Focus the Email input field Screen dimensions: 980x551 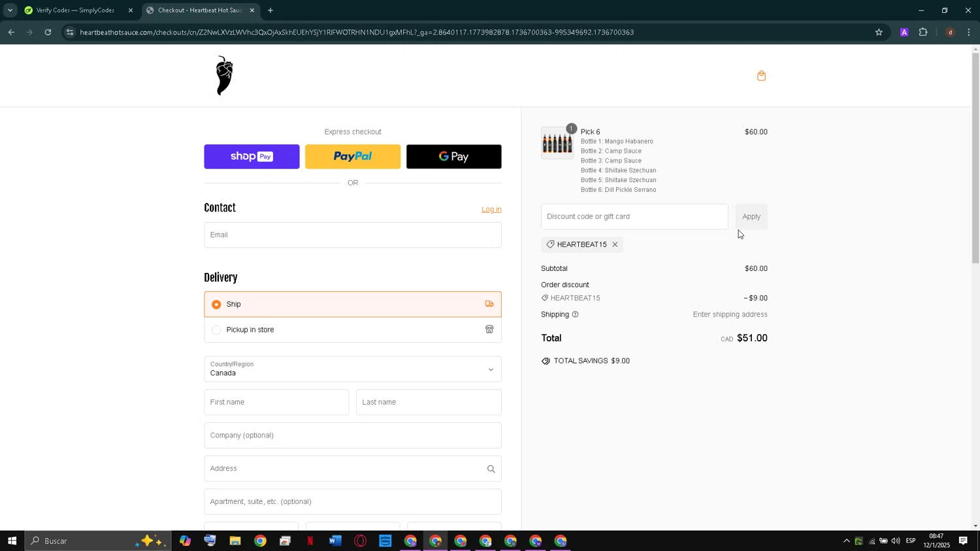pyautogui.click(x=353, y=235)
